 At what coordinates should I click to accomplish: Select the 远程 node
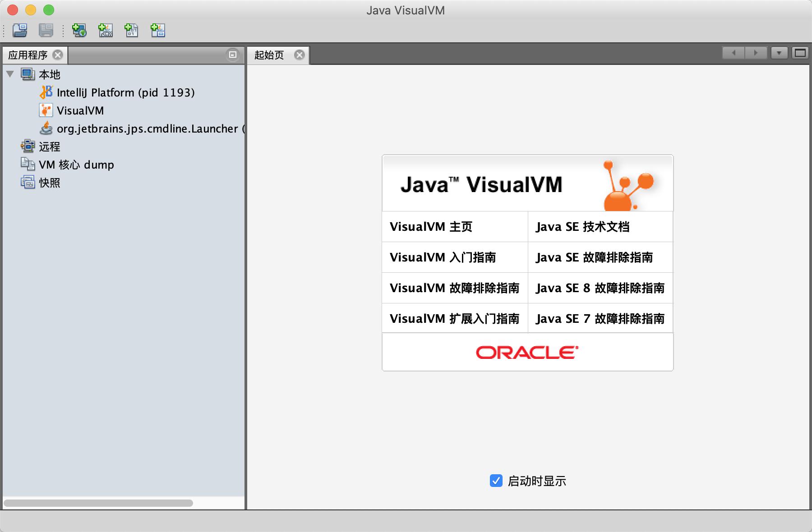(x=50, y=147)
